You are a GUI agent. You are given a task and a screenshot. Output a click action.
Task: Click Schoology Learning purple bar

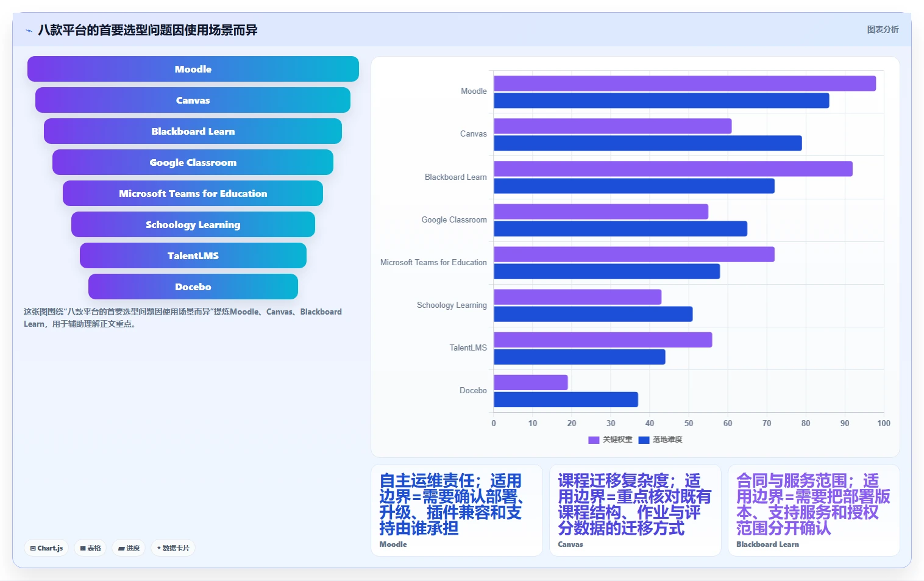(577, 297)
